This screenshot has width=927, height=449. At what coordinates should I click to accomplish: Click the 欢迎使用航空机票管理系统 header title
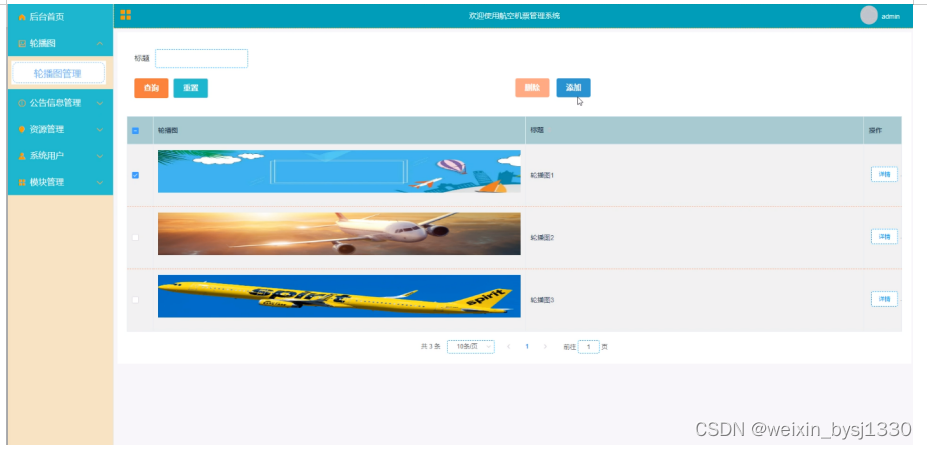pyautogui.click(x=514, y=16)
